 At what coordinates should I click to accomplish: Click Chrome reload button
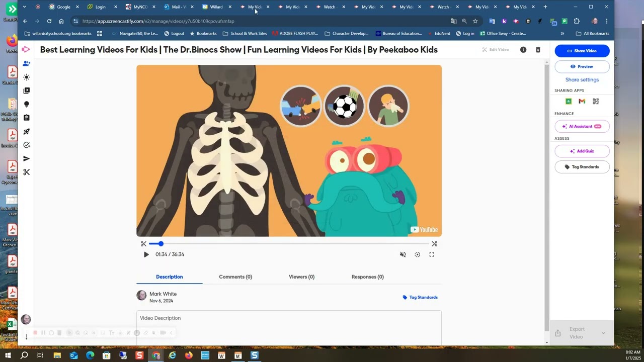tap(49, 21)
